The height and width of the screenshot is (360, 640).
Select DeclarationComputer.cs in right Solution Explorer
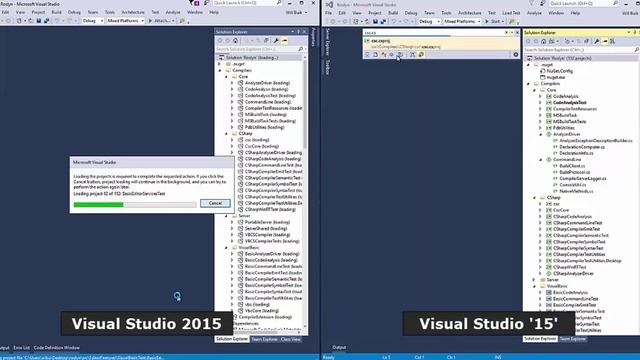click(x=582, y=147)
